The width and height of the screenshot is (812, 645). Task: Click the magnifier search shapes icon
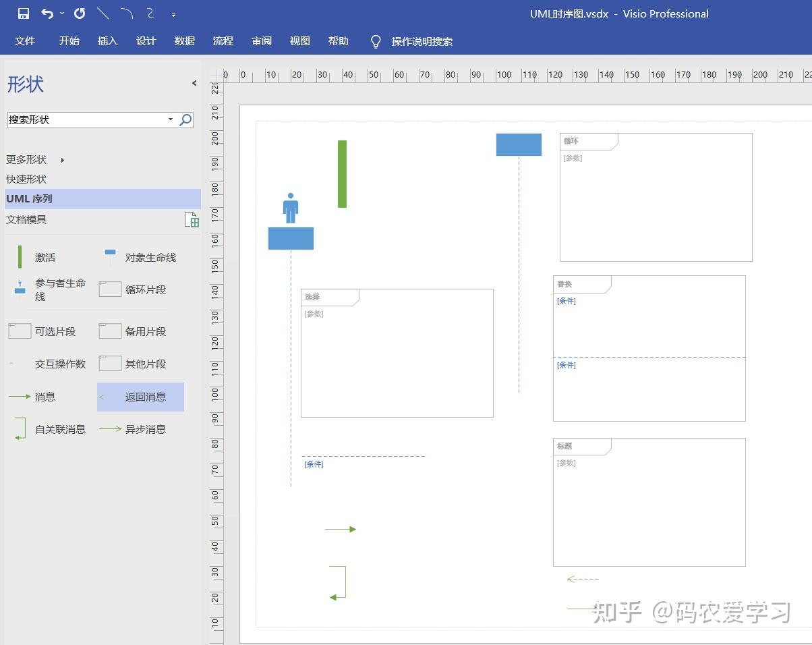point(185,119)
